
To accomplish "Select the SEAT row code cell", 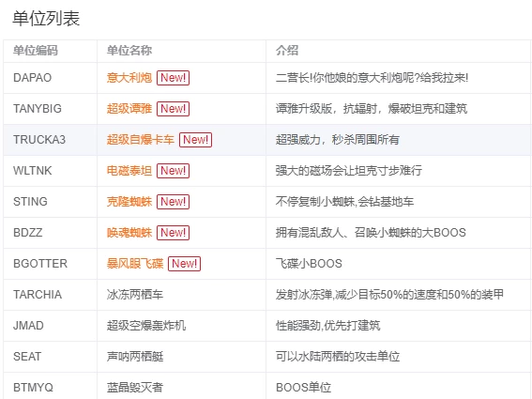I will (x=51, y=357).
